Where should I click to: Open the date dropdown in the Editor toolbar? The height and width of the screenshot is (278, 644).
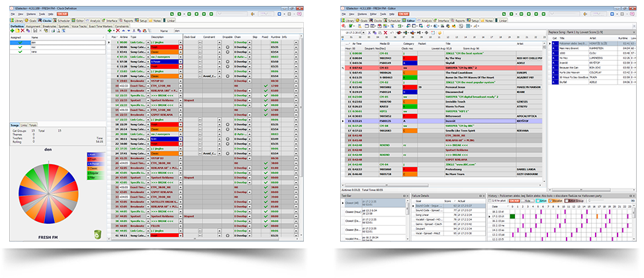point(363,32)
